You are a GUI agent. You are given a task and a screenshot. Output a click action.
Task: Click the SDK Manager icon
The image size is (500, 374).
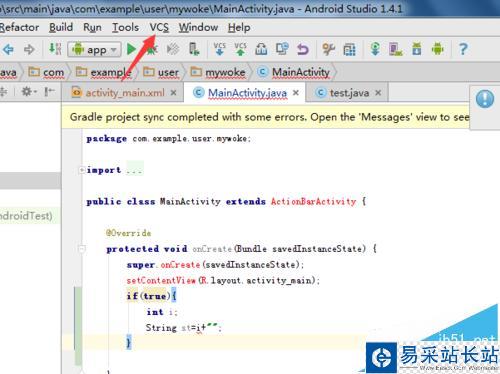417,49
